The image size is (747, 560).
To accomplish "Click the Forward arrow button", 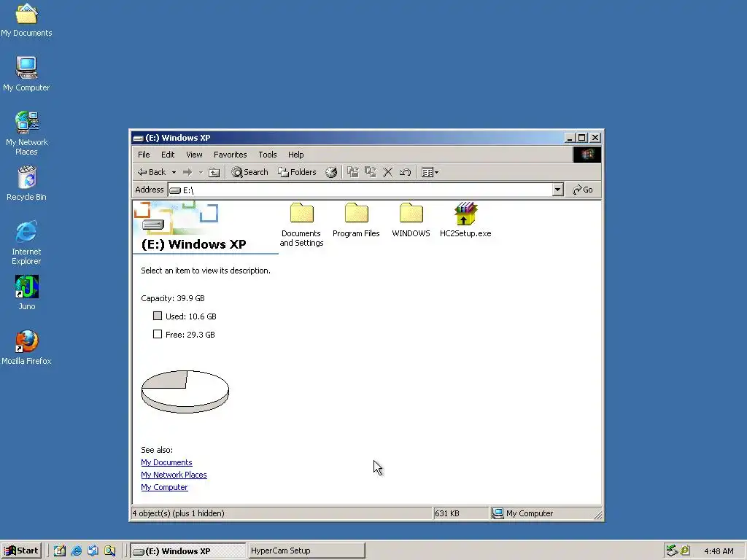I will tap(187, 172).
